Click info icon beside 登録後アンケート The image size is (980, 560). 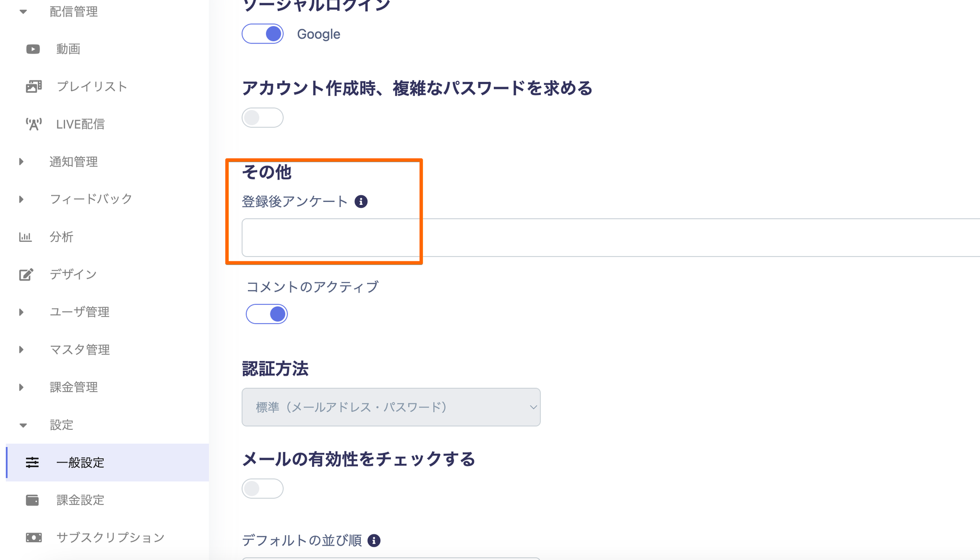pyautogui.click(x=361, y=202)
